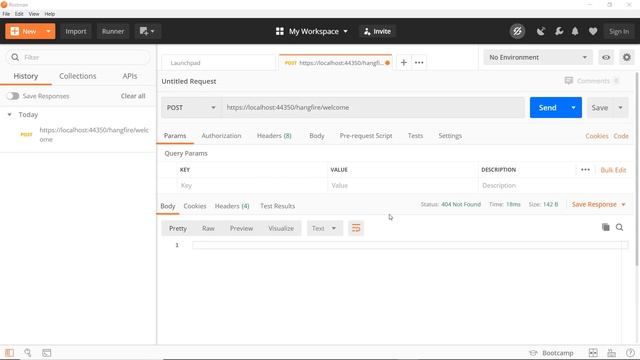
Task: Open Find and Replace in status bar
Action: click(28, 353)
